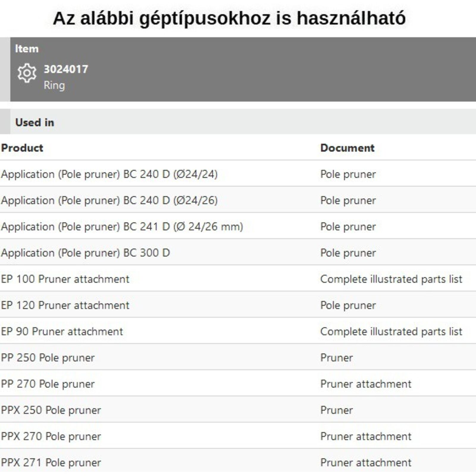
Task: Open BC 240 D (Ø24/26) pole pruner application
Action: (x=109, y=200)
